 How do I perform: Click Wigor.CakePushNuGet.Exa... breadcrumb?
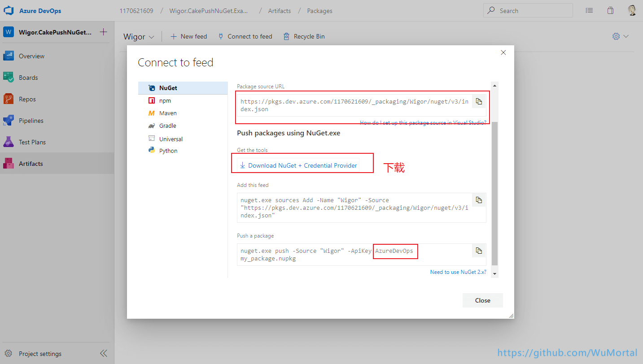click(208, 11)
